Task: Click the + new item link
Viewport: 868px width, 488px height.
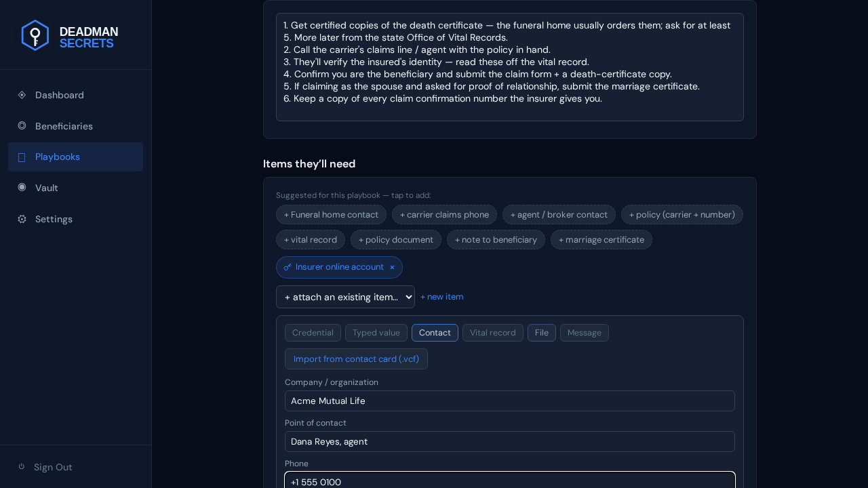Action: (x=442, y=297)
